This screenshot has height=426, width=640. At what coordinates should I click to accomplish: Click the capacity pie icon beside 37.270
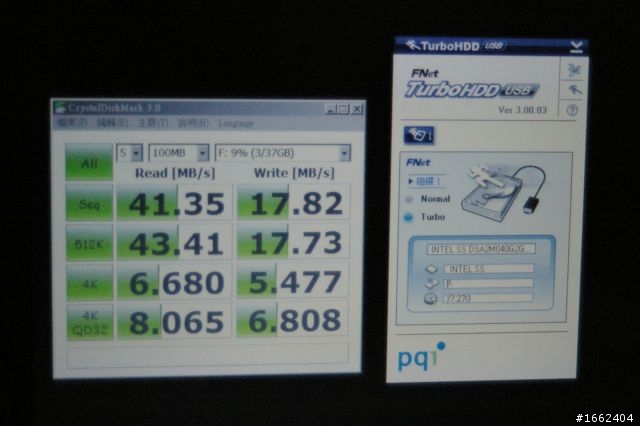point(431,299)
